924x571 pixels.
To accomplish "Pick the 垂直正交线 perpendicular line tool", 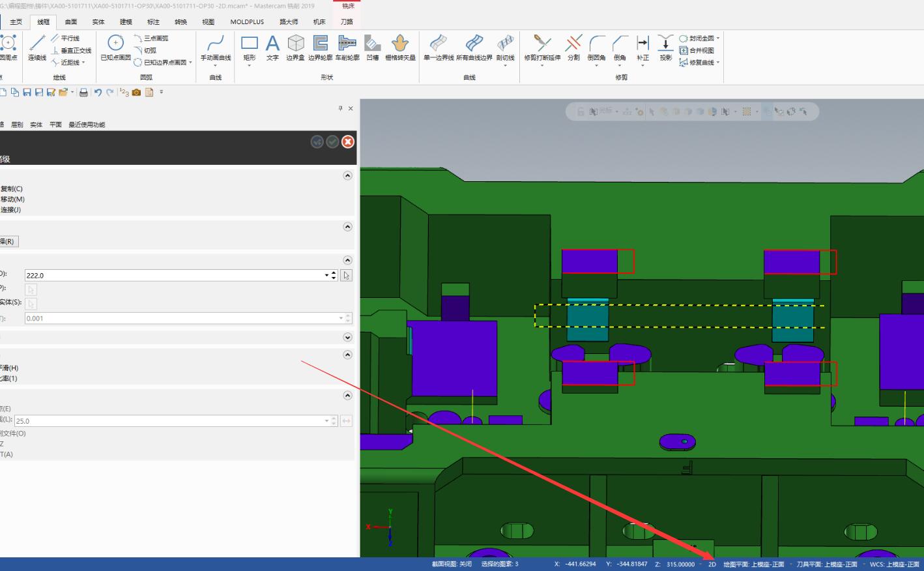I will [x=71, y=50].
